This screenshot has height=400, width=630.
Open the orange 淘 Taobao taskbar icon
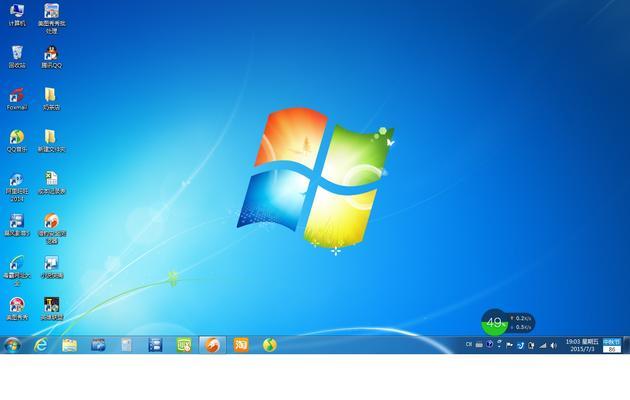(x=241, y=345)
